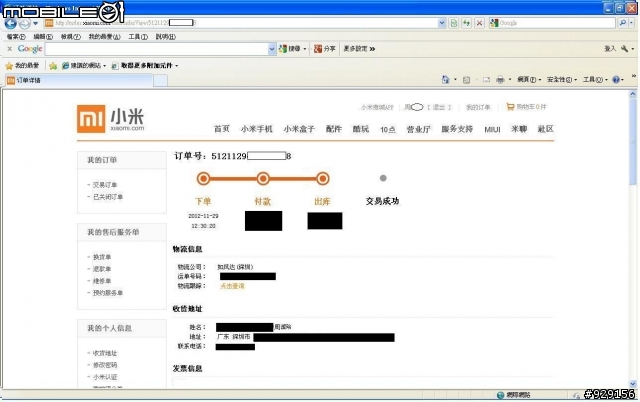Expand the address bar history dropdown
This screenshot has width=640, height=402.
442,23
